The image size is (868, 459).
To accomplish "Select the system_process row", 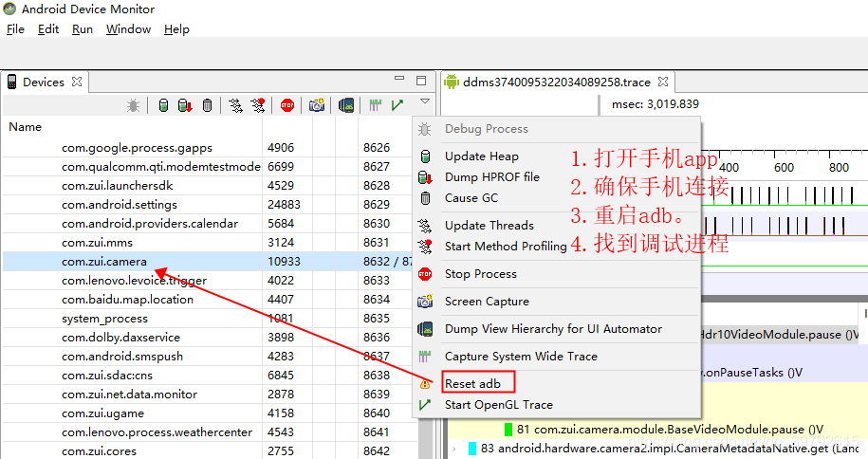I will tap(104, 319).
